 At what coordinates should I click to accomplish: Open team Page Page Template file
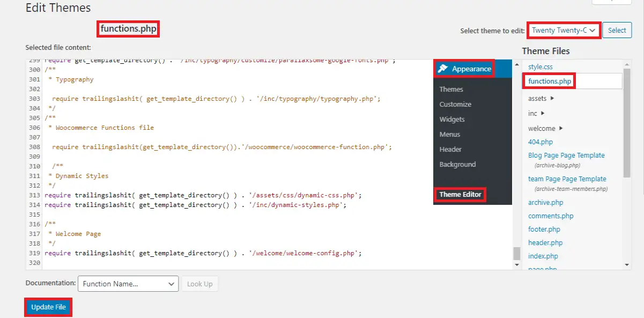(567, 179)
